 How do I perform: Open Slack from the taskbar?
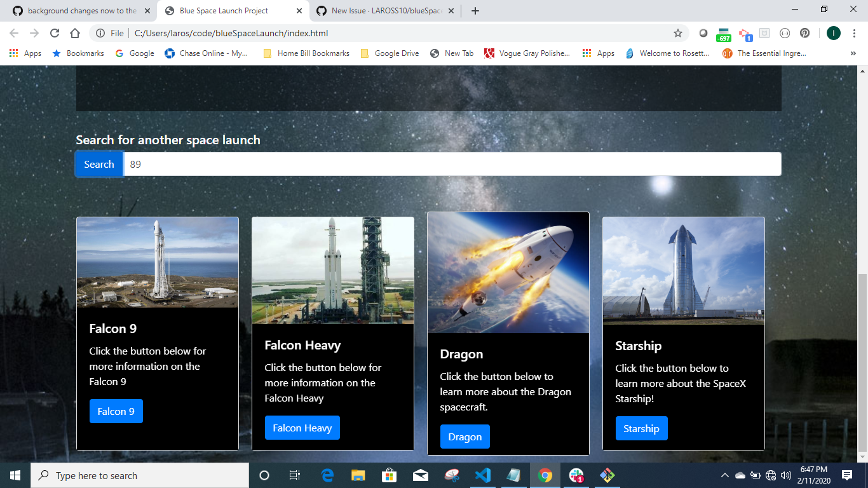coord(576,475)
